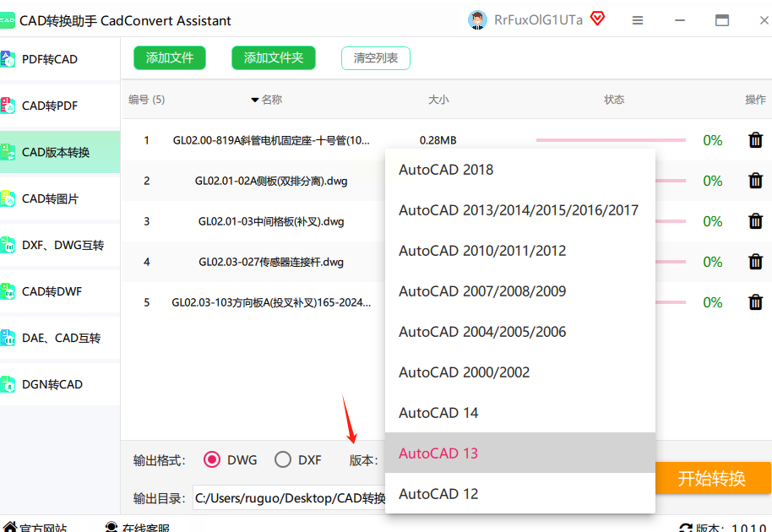Click the red VIP diamond icon

point(597,19)
